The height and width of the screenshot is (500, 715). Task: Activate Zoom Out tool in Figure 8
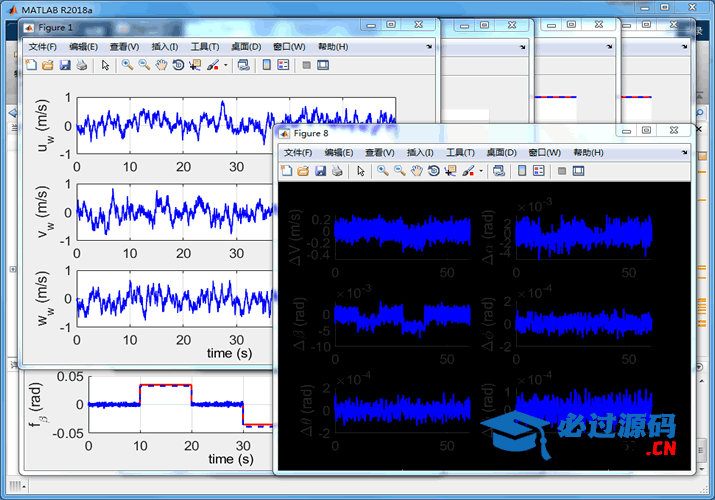click(399, 171)
